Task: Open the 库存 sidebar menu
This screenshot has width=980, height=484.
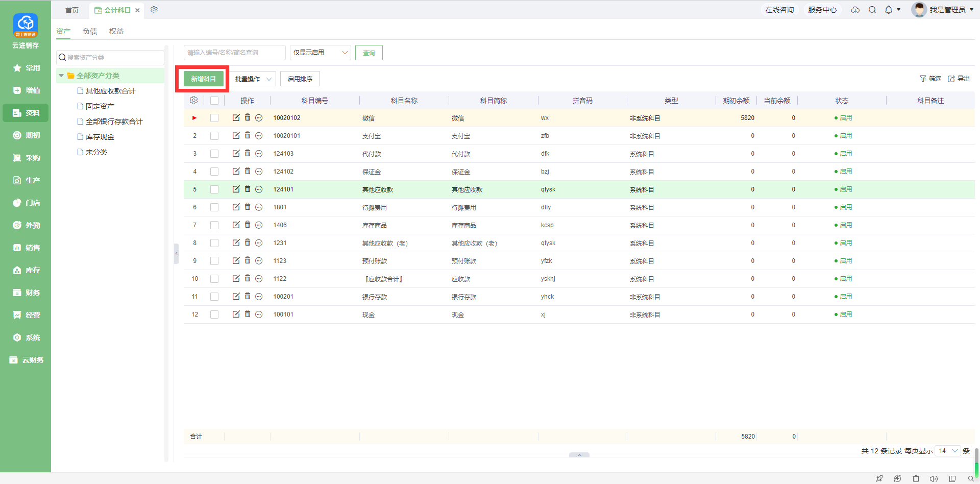Action: pyautogui.click(x=26, y=270)
